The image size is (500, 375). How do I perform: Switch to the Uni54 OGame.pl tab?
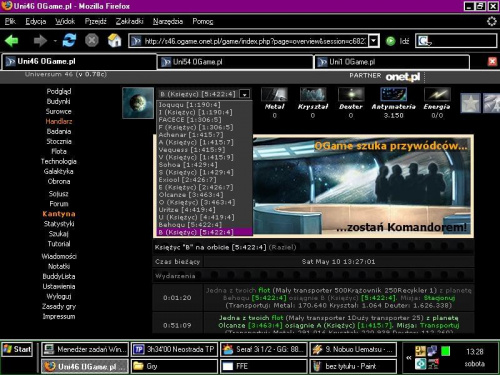[x=235, y=62]
